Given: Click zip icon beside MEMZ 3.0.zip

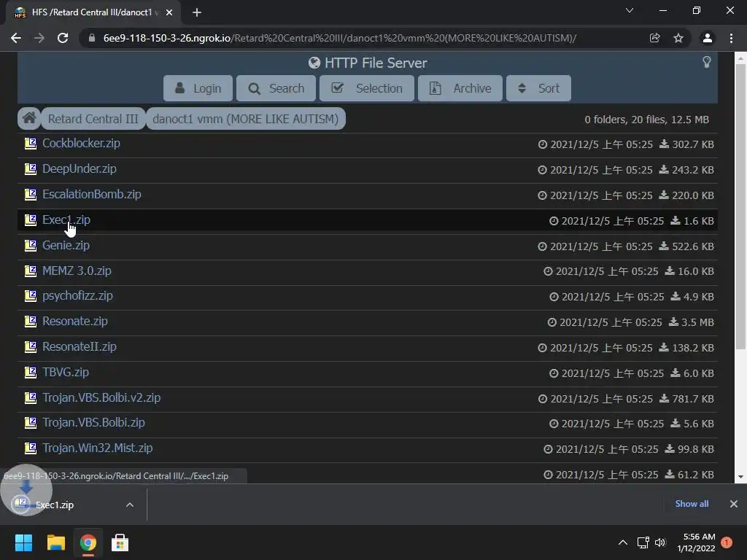Looking at the screenshot, I should coord(31,271).
